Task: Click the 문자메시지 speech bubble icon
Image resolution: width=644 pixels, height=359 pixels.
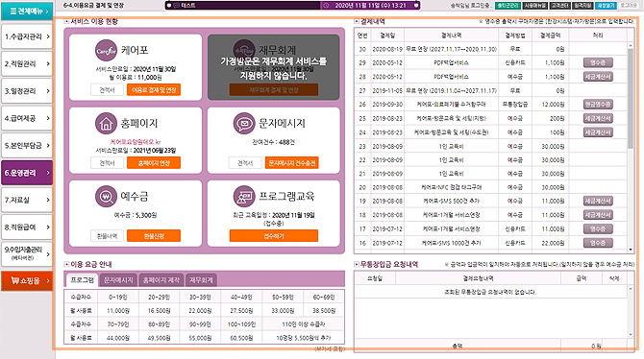Action: click(x=244, y=123)
